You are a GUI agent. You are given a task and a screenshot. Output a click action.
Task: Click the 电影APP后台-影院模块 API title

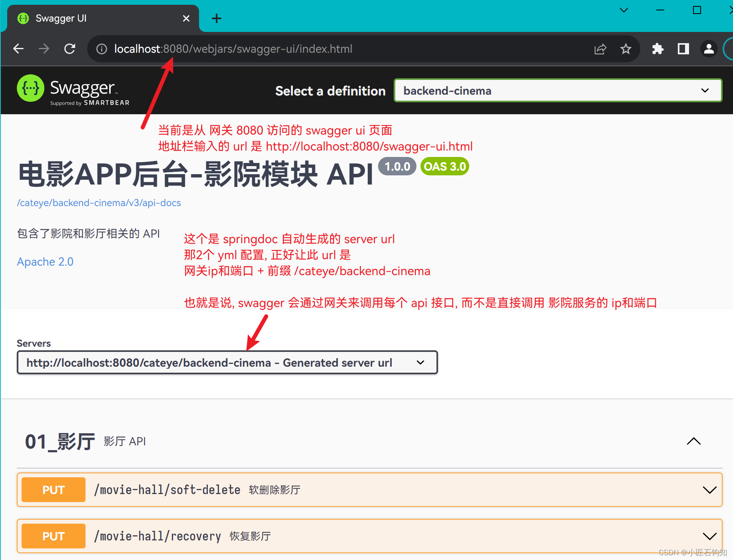(196, 175)
